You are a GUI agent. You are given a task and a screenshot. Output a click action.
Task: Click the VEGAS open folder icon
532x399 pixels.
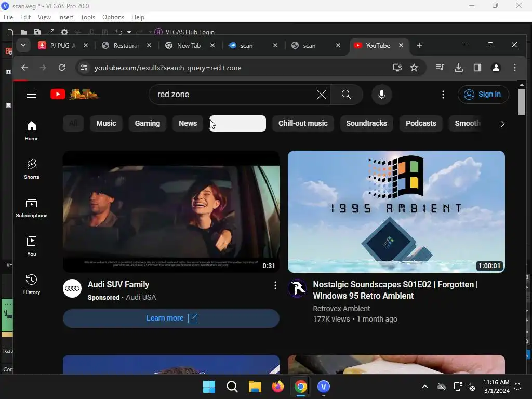point(24,32)
